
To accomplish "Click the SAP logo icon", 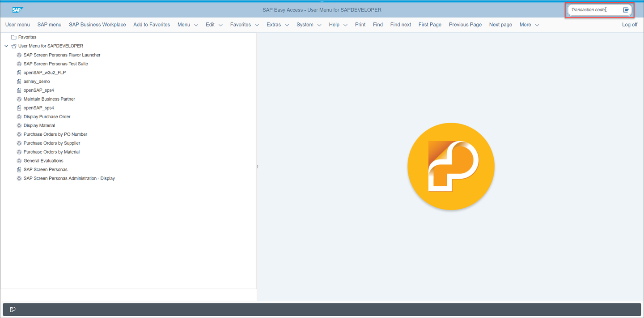I will [18, 10].
